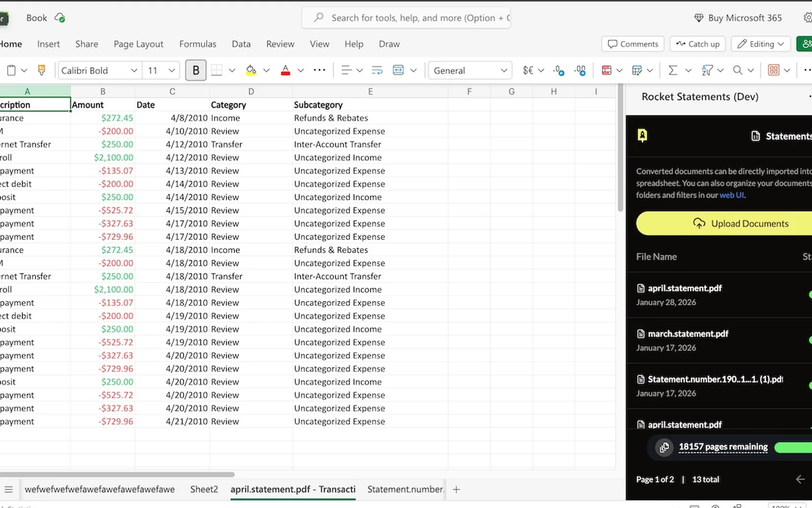Click the AutoSum sigma icon
Viewport: 812px width, 508px height.
tap(673, 70)
